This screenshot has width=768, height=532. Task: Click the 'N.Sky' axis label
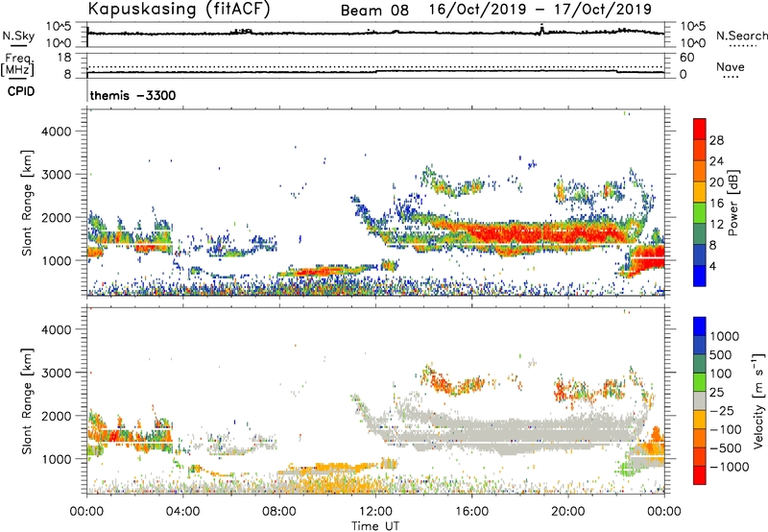[x=18, y=36]
